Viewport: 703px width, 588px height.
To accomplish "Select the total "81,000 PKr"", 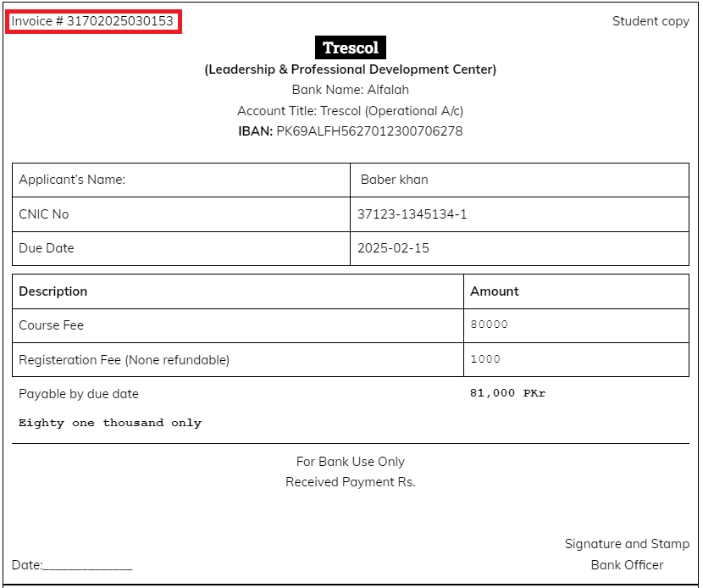I will click(508, 393).
